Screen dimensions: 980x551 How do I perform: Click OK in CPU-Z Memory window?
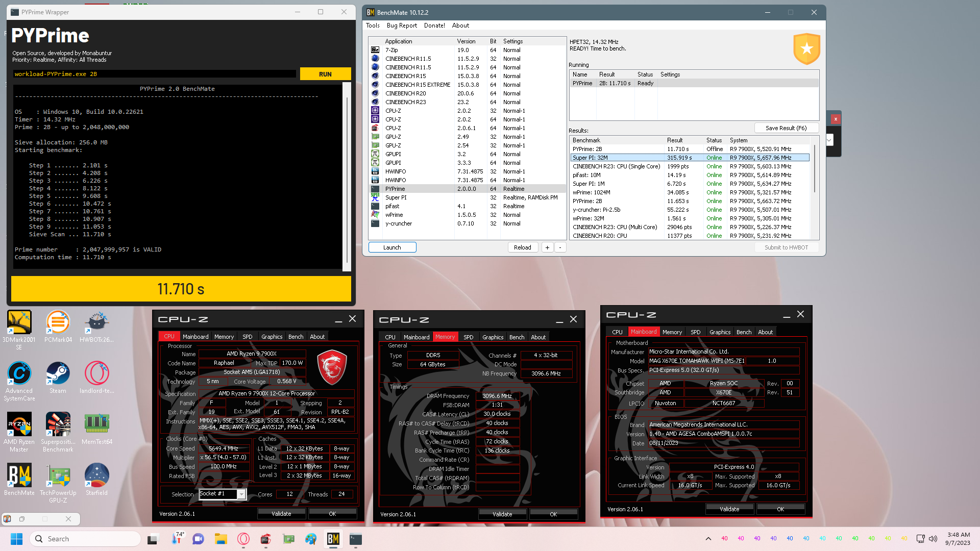click(x=553, y=514)
